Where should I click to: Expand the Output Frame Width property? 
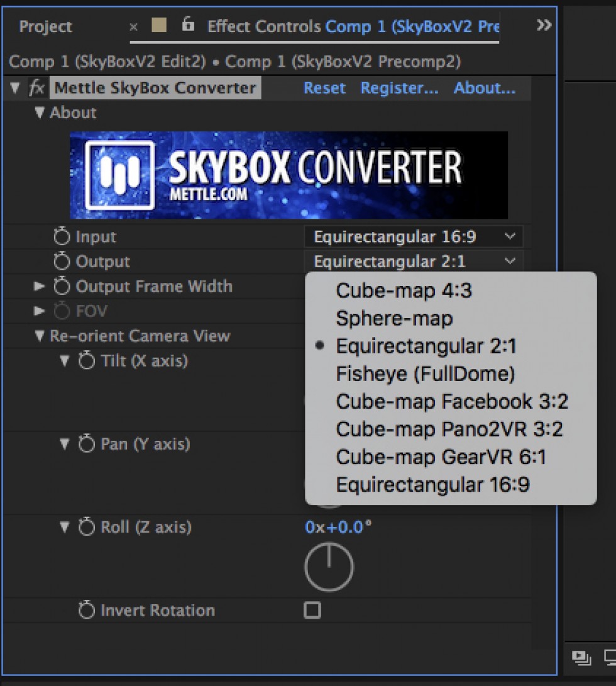pos(40,287)
